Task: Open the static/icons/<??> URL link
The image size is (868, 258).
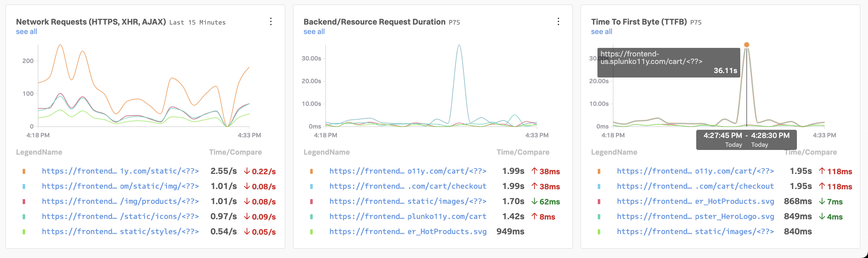Action: coord(120,216)
